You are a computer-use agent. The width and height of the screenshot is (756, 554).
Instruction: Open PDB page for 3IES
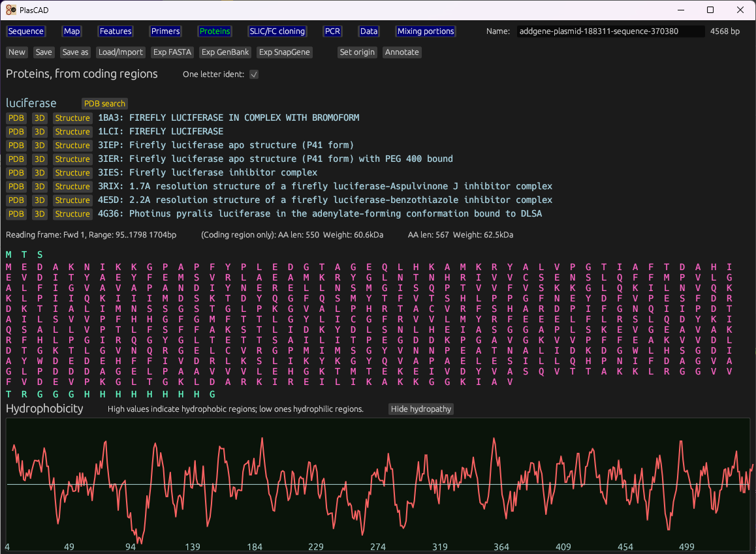pos(16,173)
